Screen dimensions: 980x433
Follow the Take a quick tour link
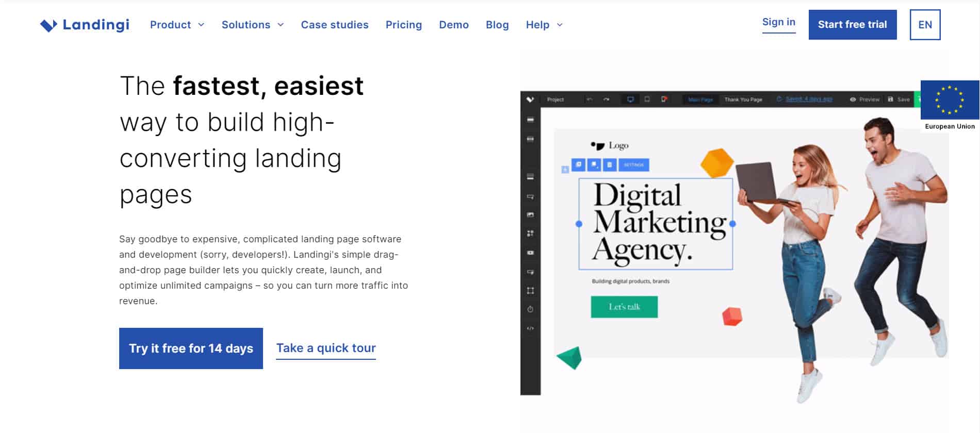click(x=326, y=348)
